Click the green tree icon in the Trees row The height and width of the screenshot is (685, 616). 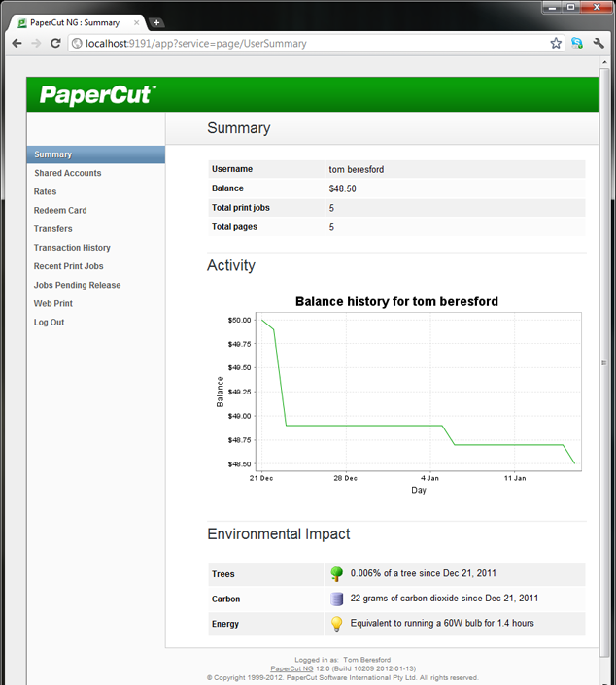pos(337,574)
